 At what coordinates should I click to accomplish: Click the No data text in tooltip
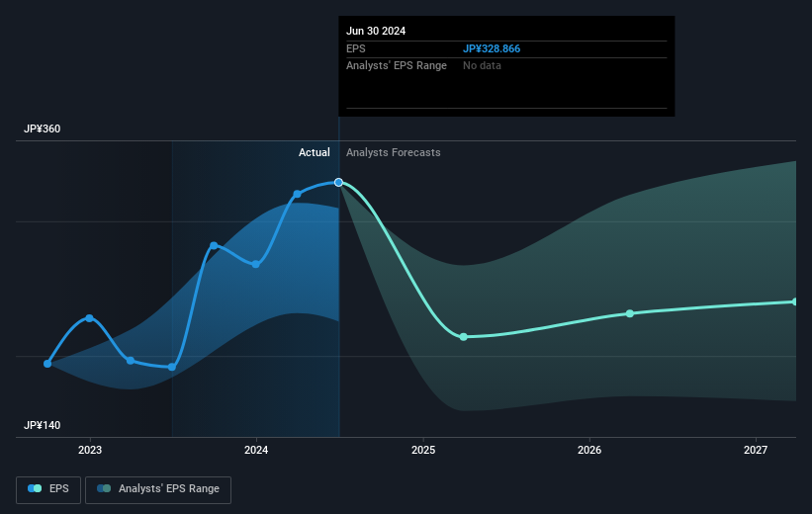(482, 66)
